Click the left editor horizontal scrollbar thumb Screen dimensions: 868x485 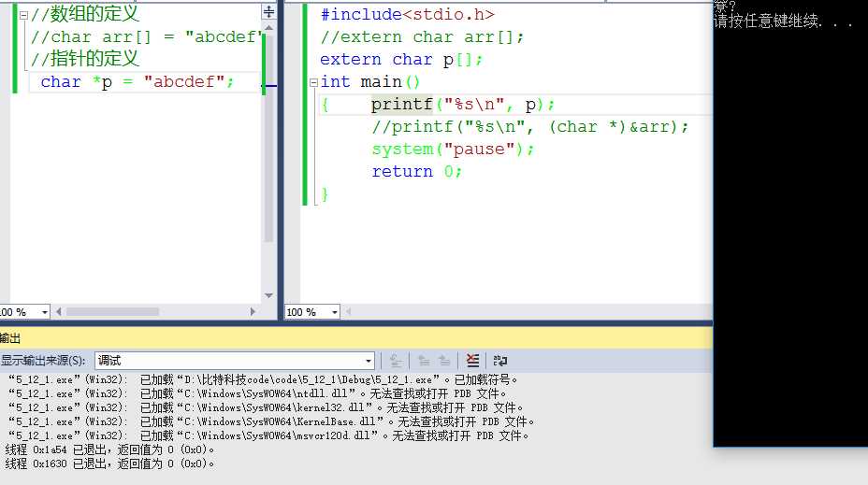112,312
